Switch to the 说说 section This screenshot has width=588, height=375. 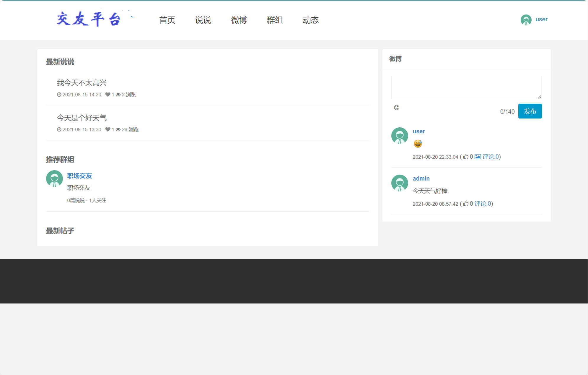pos(203,20)
